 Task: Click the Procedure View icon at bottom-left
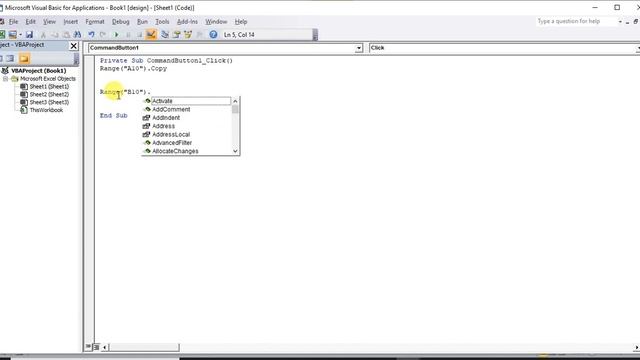tap(88, 347)
